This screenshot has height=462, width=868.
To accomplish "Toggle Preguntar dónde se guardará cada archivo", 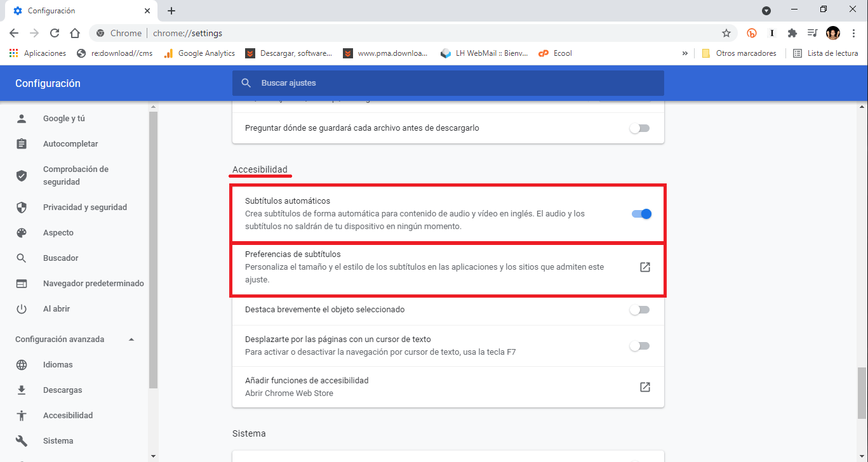I will click(640, 128).
